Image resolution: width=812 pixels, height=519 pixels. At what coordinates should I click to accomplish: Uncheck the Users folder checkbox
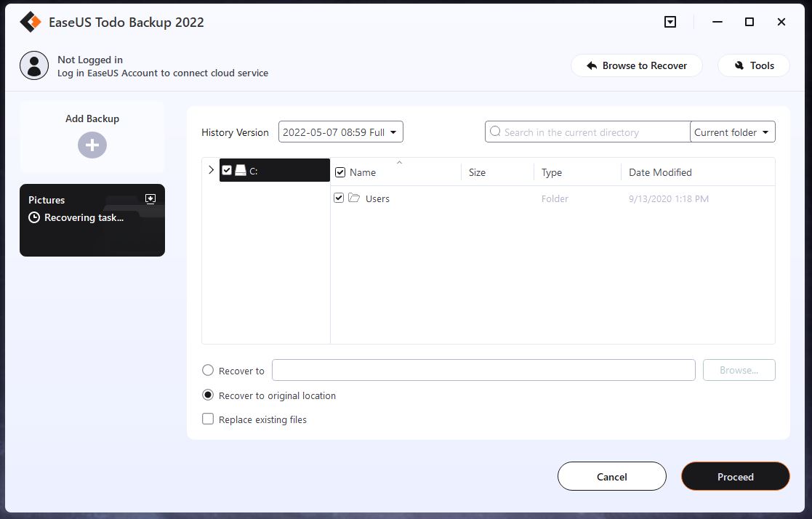coord(339,198)
